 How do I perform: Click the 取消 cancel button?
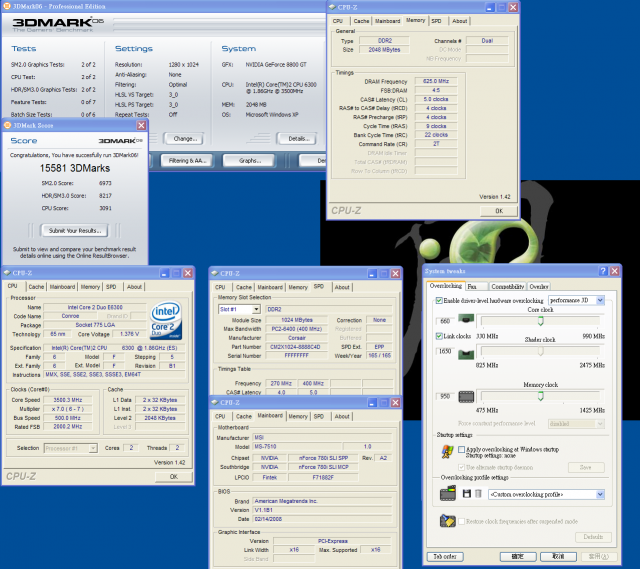(558, 556)
